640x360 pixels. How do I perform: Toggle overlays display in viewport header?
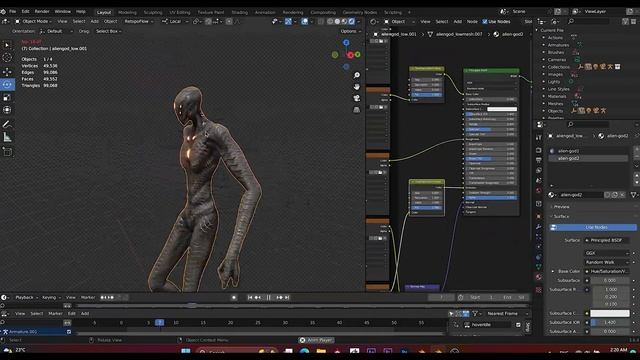click(x=304, y=21)
